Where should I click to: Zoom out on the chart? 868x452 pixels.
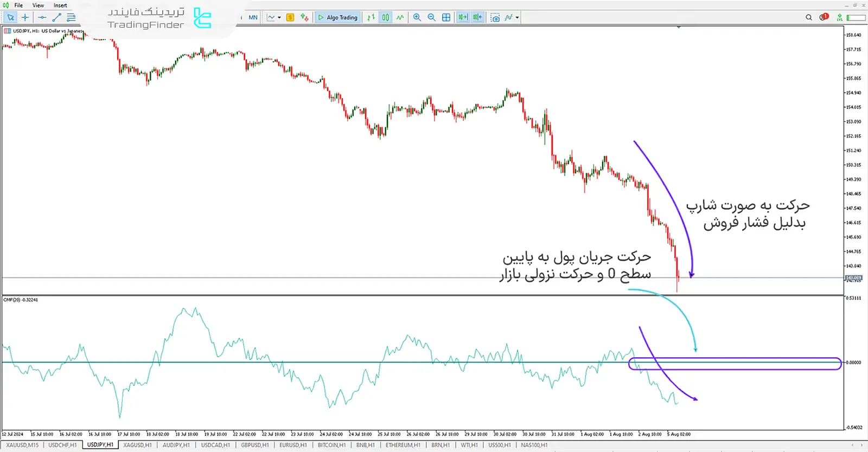coord(432,17)
